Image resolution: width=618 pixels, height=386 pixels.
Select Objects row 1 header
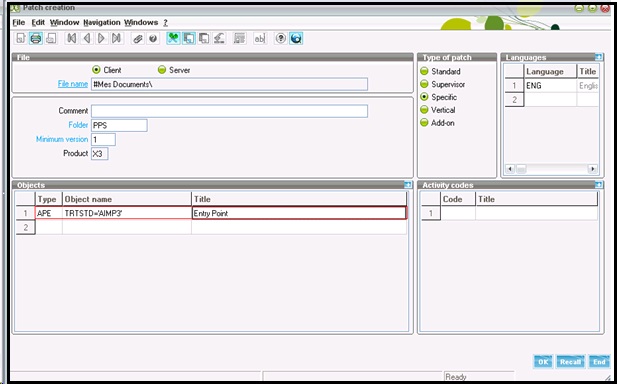pyautogui.click(x=26, y=213)
